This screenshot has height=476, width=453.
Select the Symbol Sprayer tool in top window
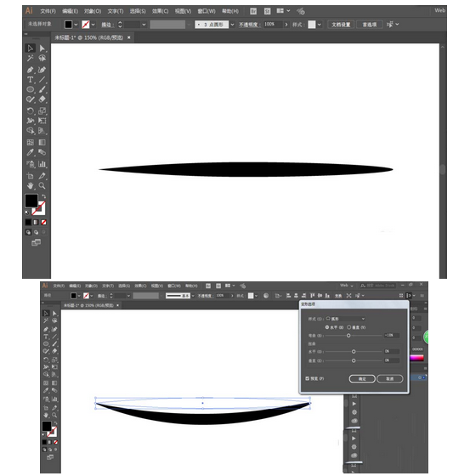[x=30, y=164]
